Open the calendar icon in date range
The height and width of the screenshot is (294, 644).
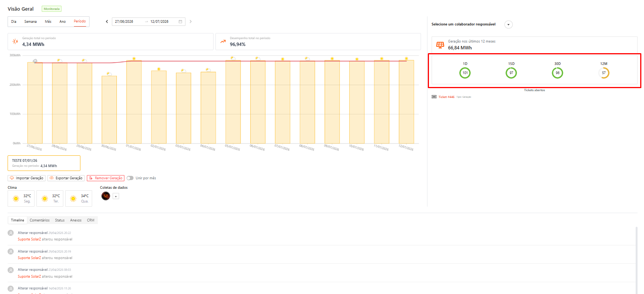click(180, 22)
